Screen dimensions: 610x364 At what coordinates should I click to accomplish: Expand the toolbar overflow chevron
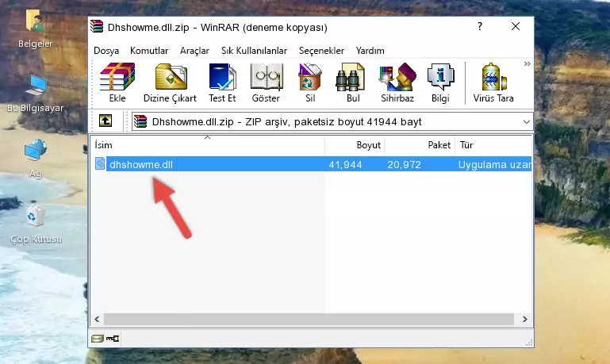528,64
